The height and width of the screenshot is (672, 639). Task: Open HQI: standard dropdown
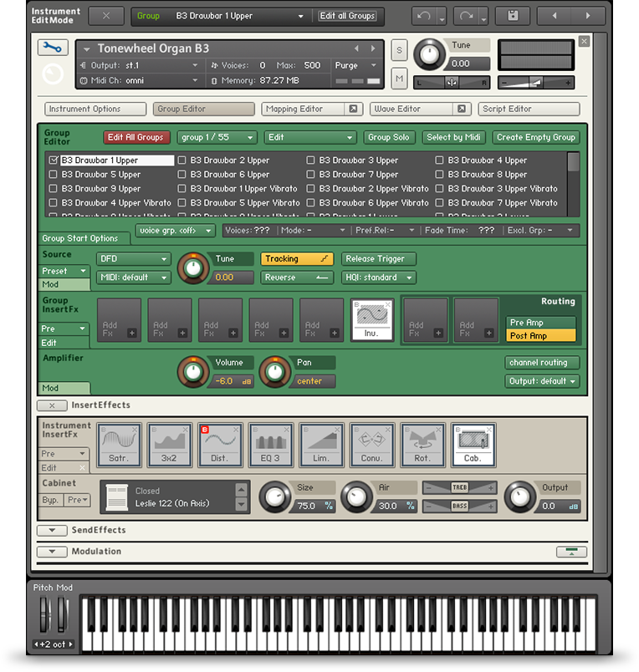pyautogui.click(x=378, y=277)
